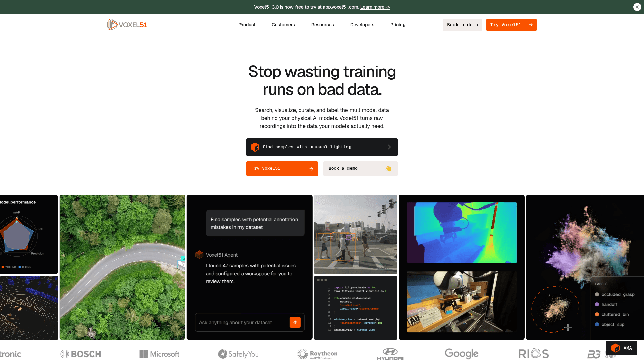Open the Learn more link in the banner
Viewport: 644px width, 362px height.
tap(375, 7)
